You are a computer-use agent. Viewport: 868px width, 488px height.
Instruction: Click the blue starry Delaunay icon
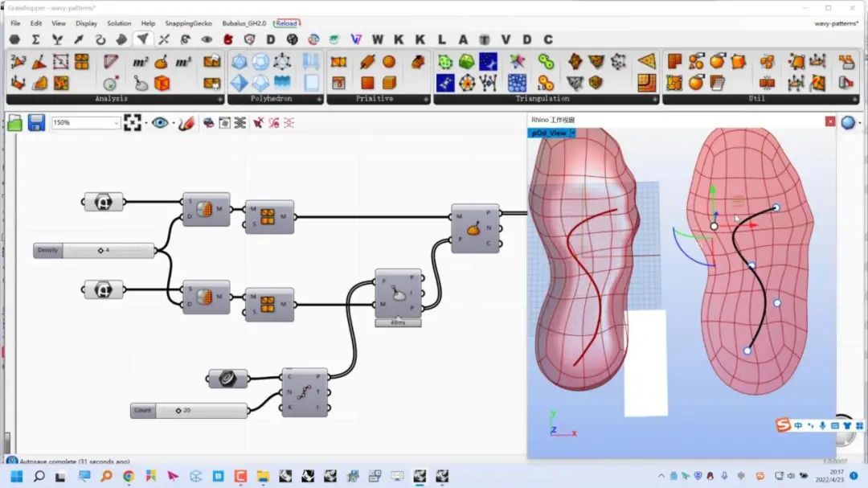click(x=489, y=61)
